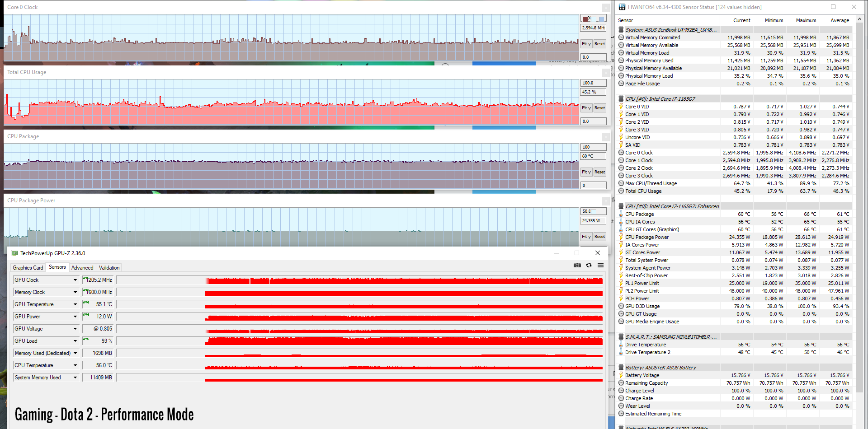Screen dimensions: 868x429
Task: Edit the 0.0 minimum field of Core 0 Clock
Action: [x=593, y=57]
